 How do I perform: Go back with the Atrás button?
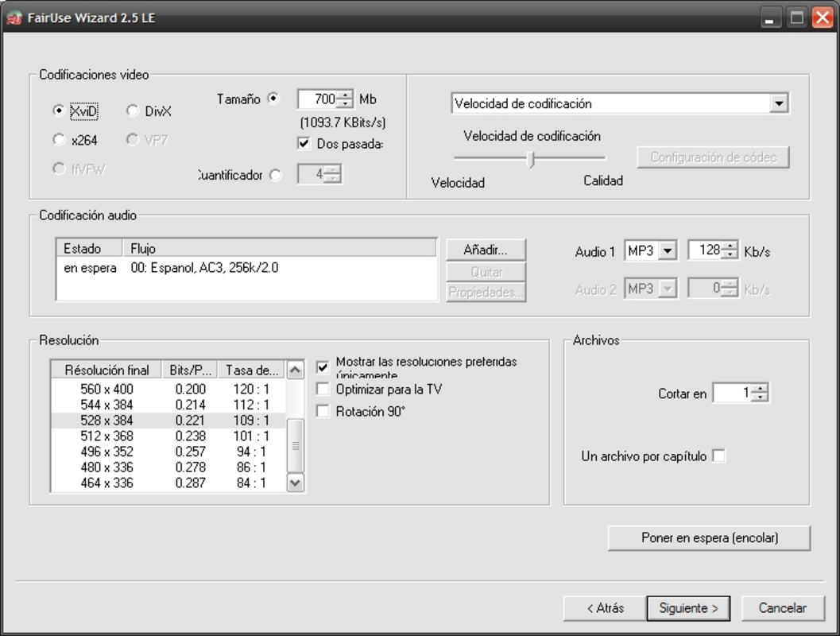[x=604, y=608]
